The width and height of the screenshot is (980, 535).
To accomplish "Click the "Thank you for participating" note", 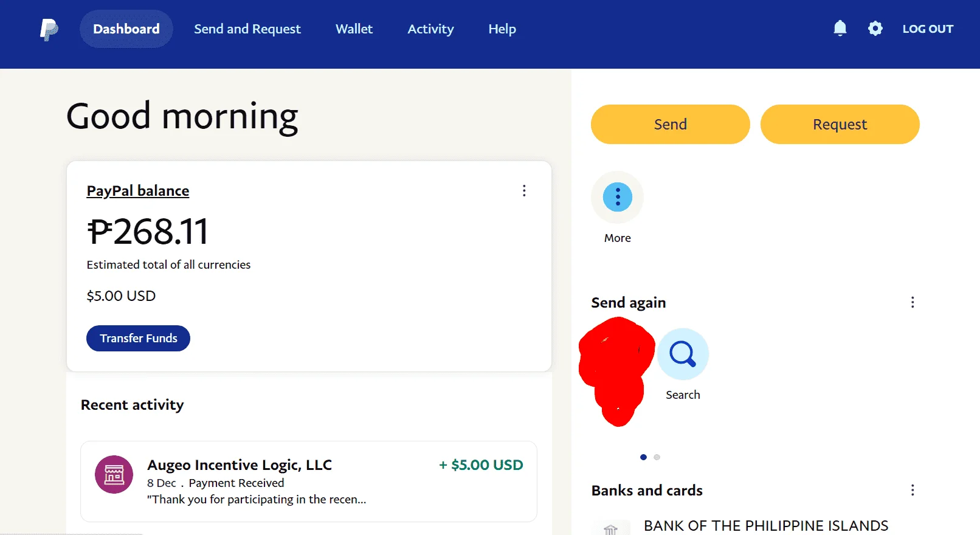I will pos(257,500).
